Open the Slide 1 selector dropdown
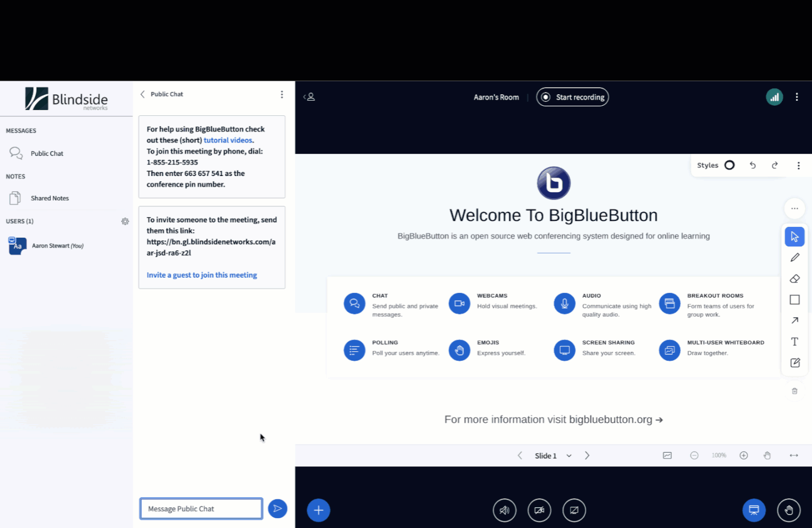 553,456
